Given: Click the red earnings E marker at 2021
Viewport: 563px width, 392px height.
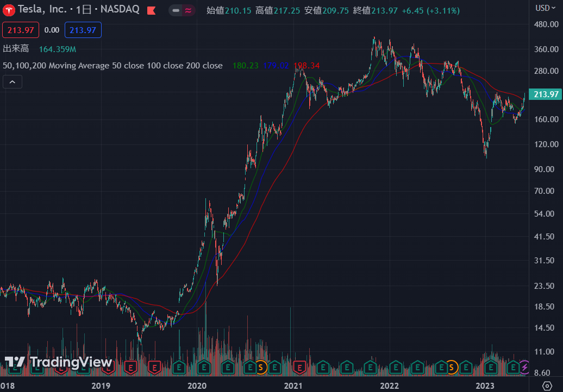Looking at the screenshot, I should (x=299, y=367).
